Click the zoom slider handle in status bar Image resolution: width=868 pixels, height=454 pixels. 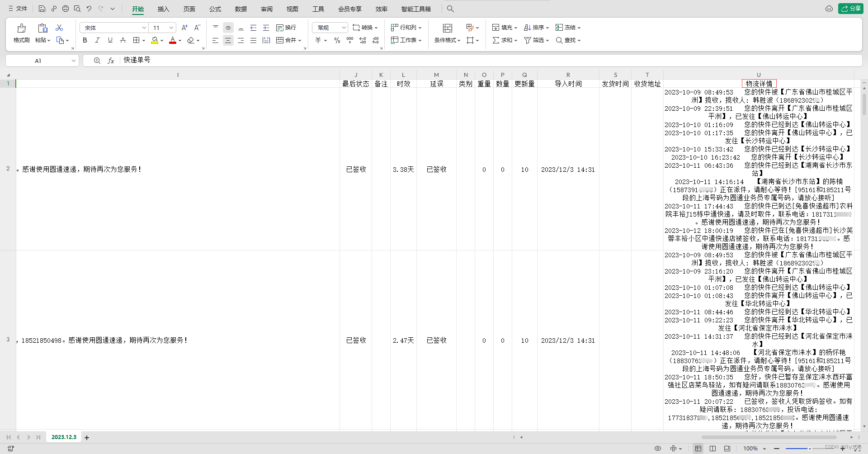[810, 449]
